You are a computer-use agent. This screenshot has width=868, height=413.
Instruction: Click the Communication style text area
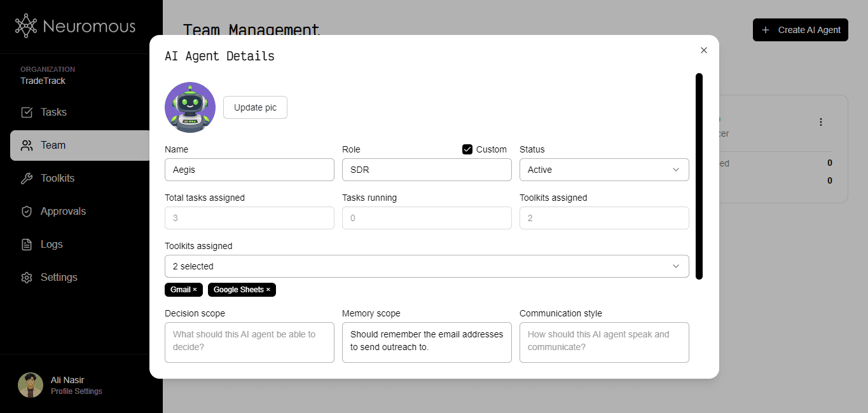(604, 342)
